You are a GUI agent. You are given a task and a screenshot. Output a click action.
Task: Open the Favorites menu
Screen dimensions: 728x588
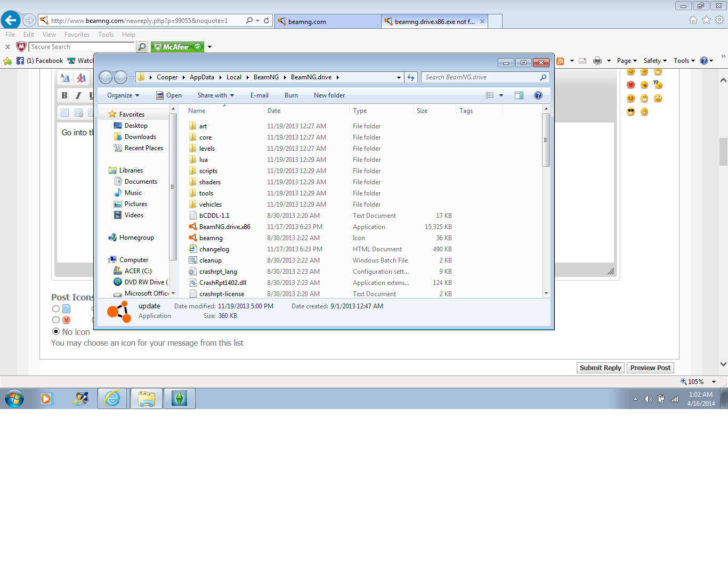tap(77, 35)
